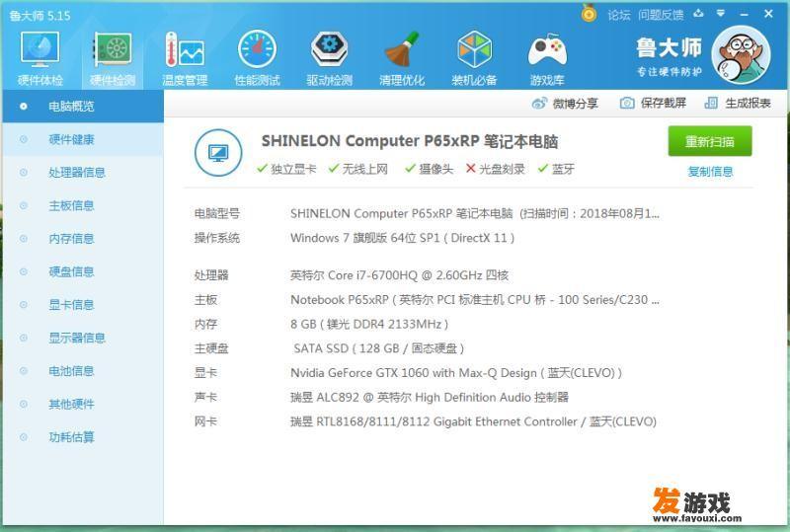
Task: Select 电脑概览 in the sidebar
Action: click(x=83, y=107)
